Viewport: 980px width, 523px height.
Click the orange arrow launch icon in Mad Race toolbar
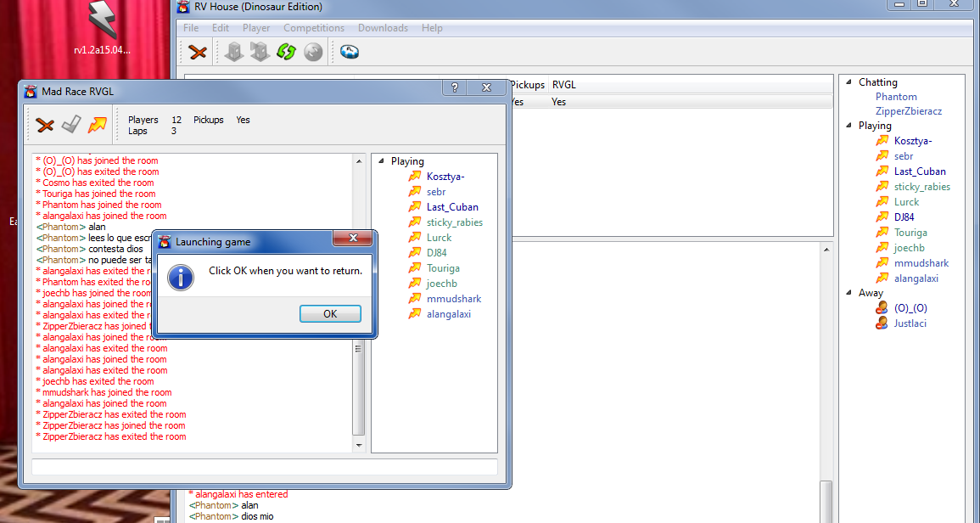98,125
